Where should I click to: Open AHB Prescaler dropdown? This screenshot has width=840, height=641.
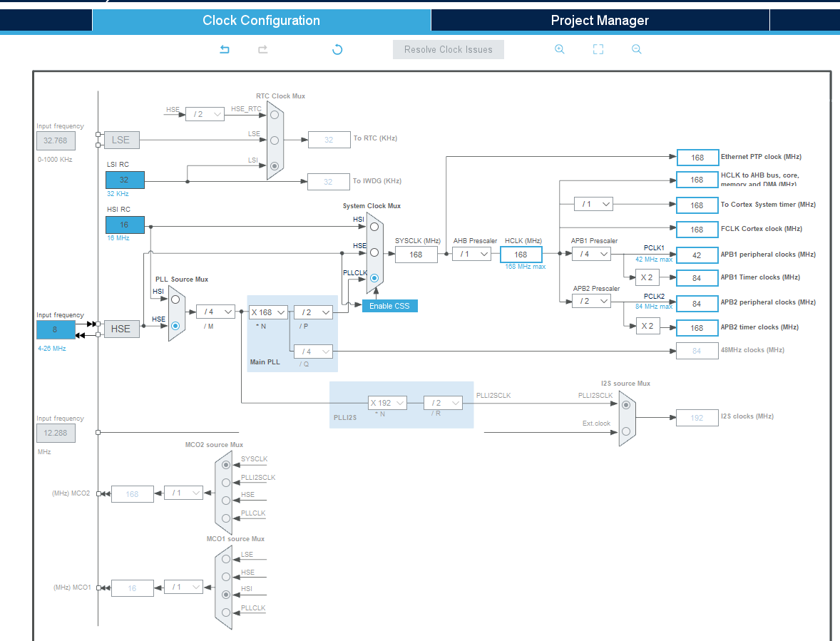coord(471,254)
